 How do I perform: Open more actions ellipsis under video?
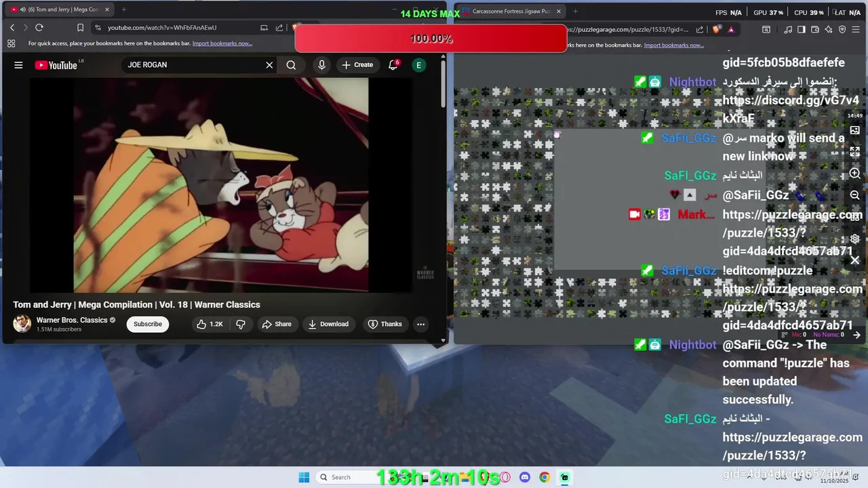(x=420, y=324)
